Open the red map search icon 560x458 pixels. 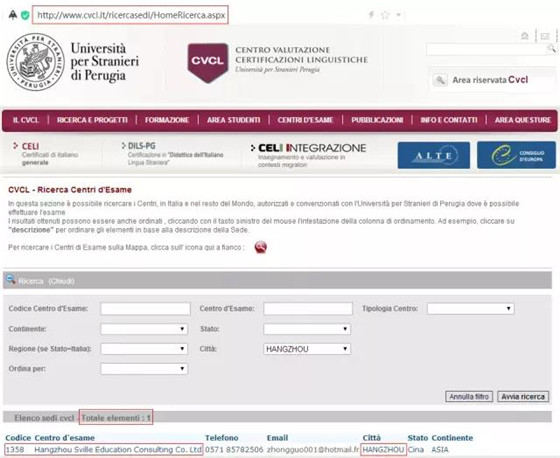[261, 247]
